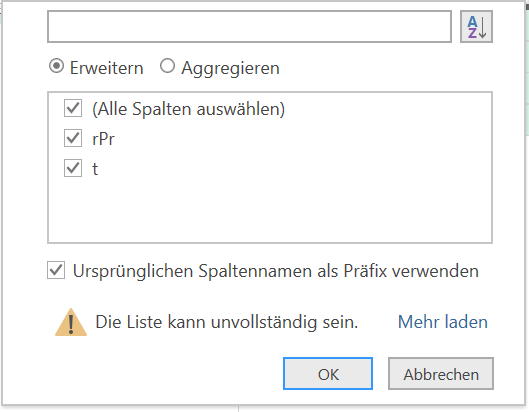
Task: Click the (Alle Spalten auswählen) label text
Action: (189, 109)
